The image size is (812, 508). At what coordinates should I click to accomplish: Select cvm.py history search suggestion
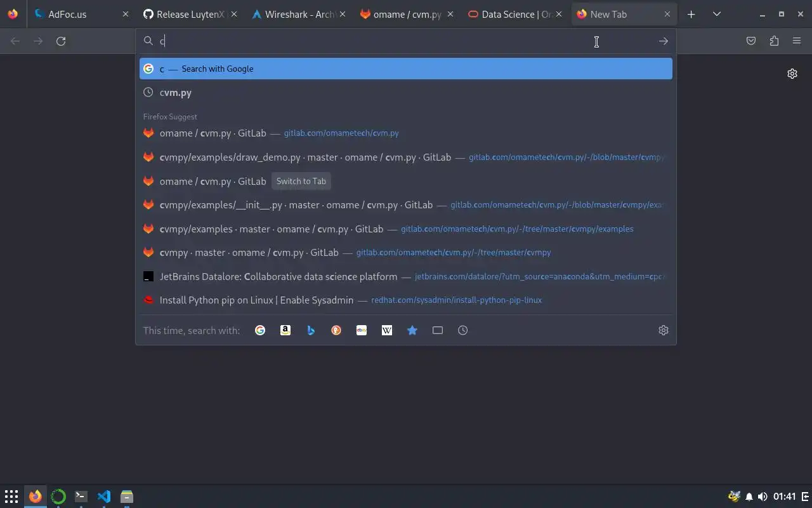click(406, 93)
